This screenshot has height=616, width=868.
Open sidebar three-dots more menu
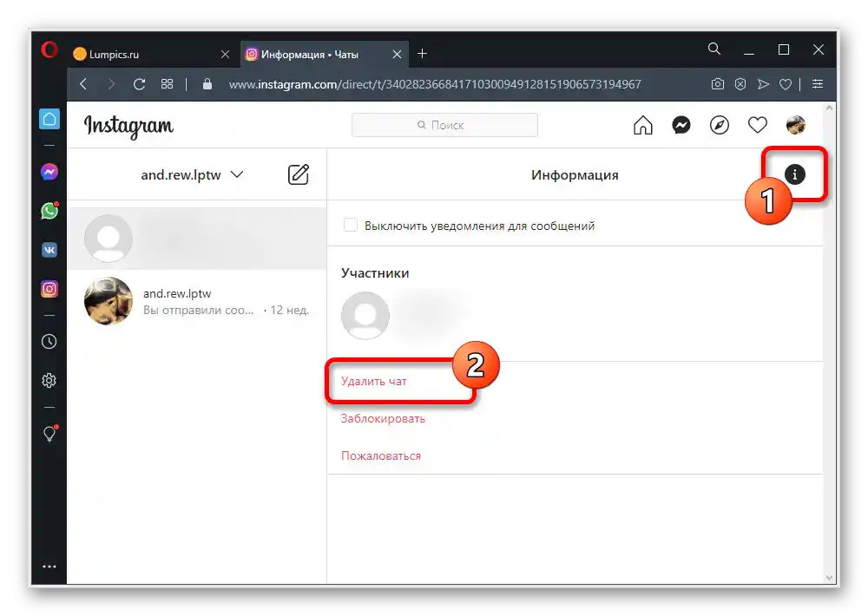point(49,567)
